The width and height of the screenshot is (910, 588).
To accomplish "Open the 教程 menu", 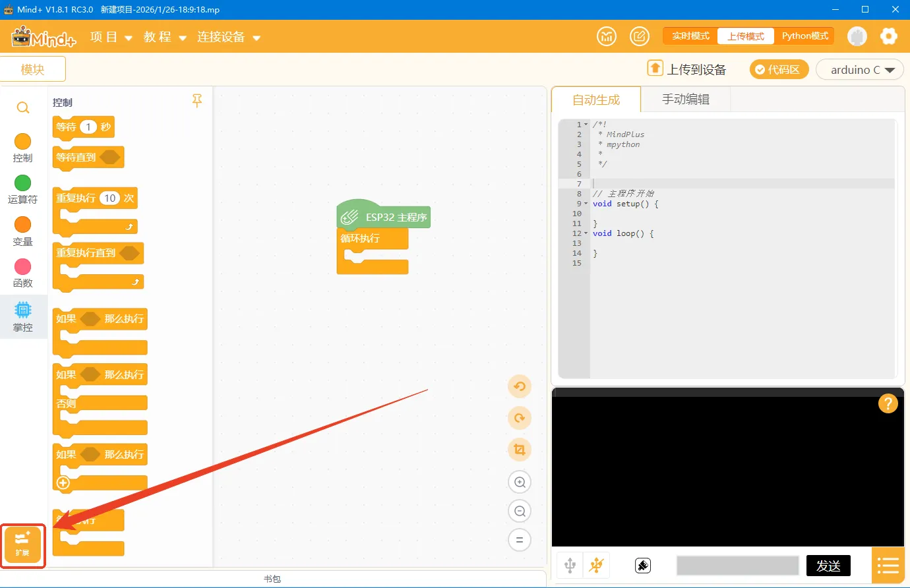I will click(x=164, y=37).
